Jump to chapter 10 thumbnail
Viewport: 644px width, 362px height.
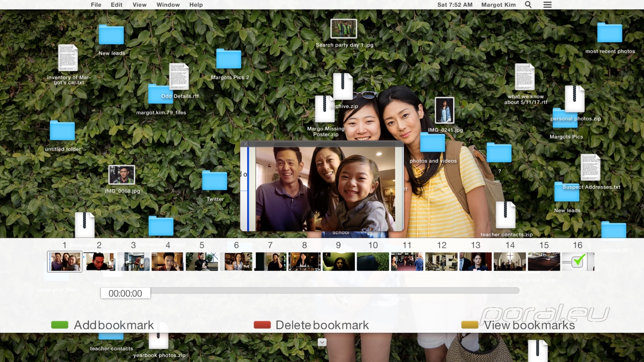pos(373,262)
